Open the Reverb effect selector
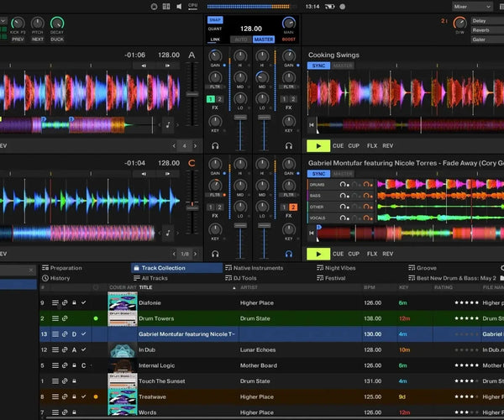This screenshot has width=504, height=420. (x=487, y=30)
